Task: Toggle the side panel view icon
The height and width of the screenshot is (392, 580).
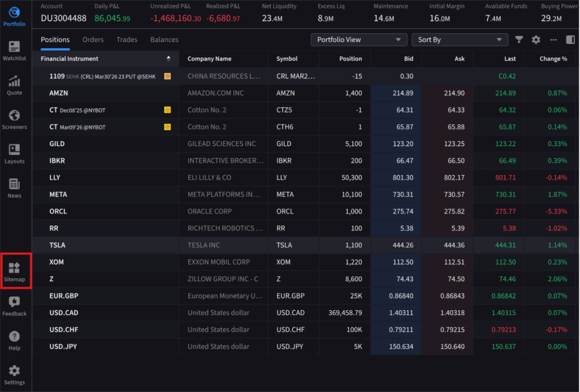Action: point(571,39)
